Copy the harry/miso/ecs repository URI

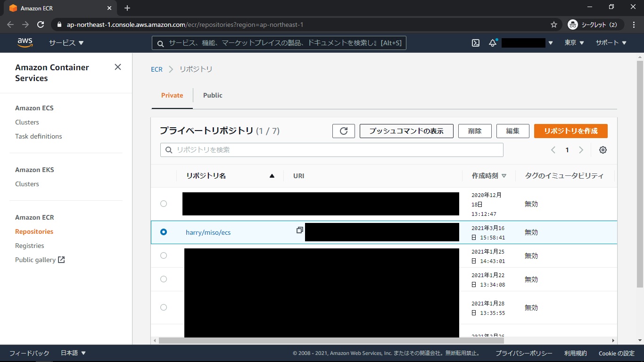point(299,230)
